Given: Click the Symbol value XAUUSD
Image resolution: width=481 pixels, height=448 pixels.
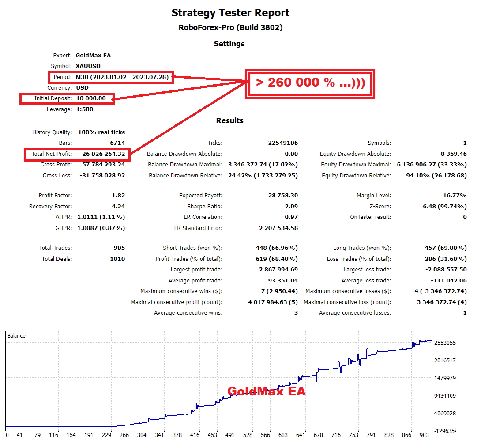Looking at the screenshot, I should [x=88, y=66].
